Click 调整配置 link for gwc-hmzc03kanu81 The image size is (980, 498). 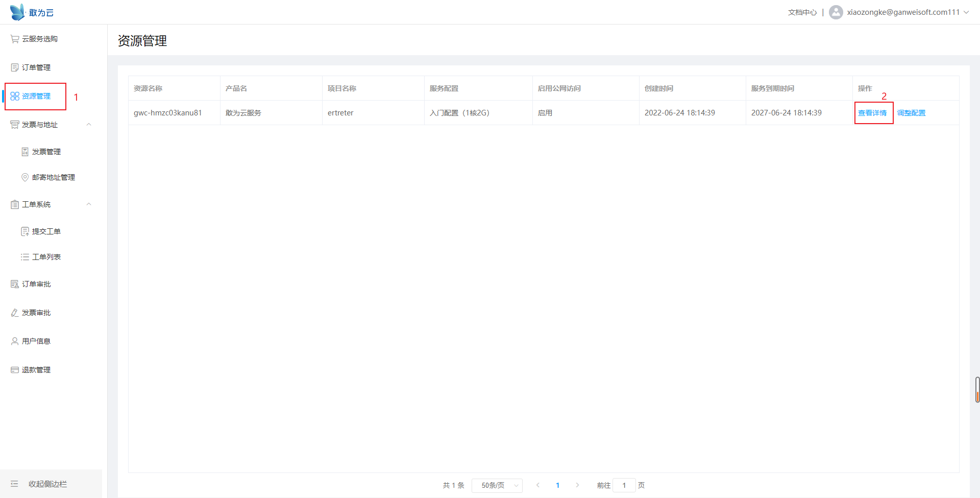[x=911, y=113]
